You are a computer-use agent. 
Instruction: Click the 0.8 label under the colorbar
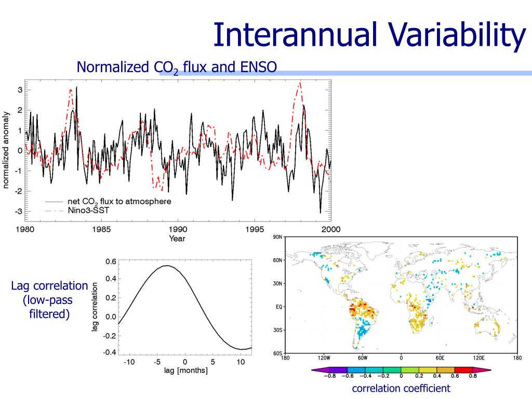click(473, 376)
